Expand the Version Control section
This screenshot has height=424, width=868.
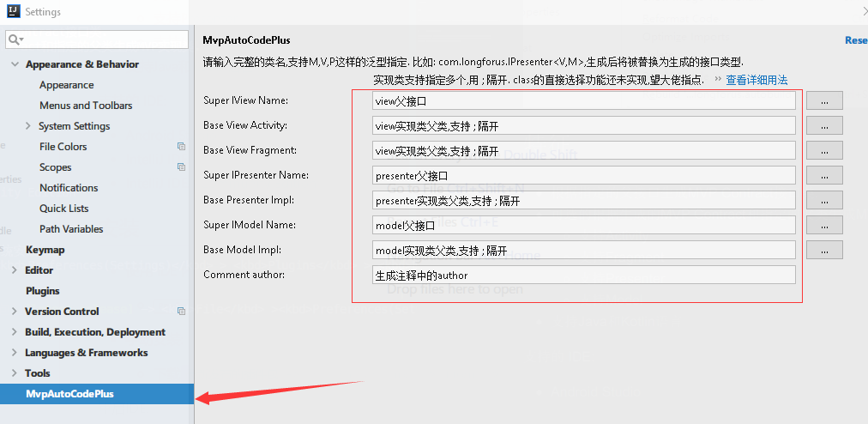click(x=15, y=312)
